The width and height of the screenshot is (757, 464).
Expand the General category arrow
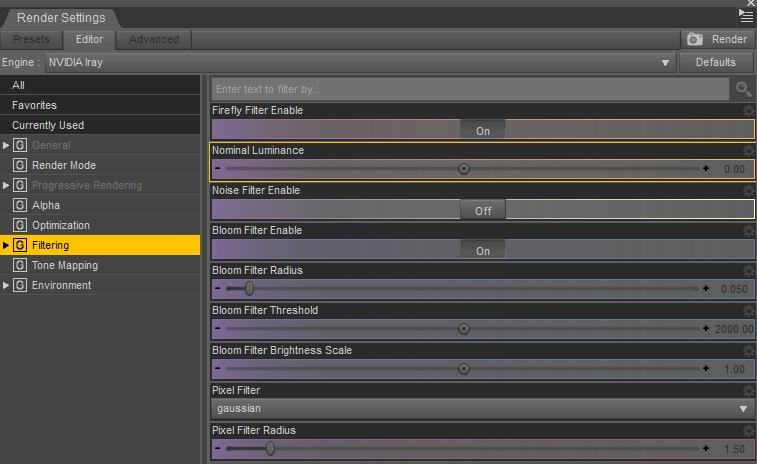6,145
